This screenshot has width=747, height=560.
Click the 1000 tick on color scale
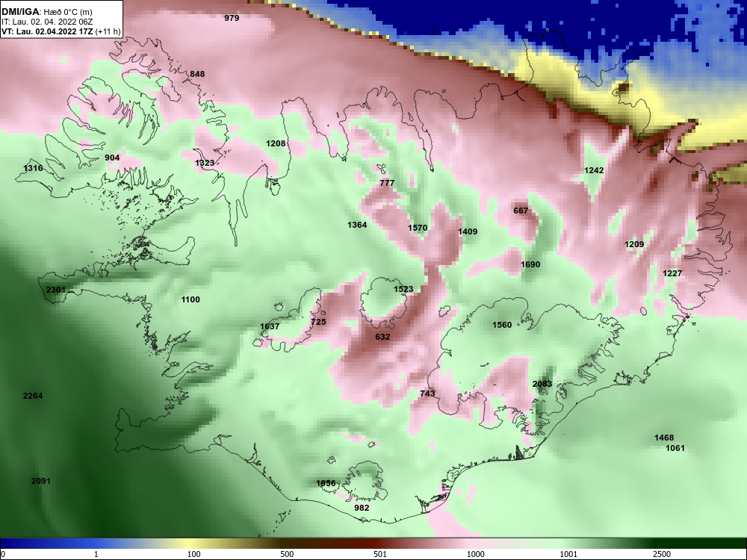(x=475, y=554)
